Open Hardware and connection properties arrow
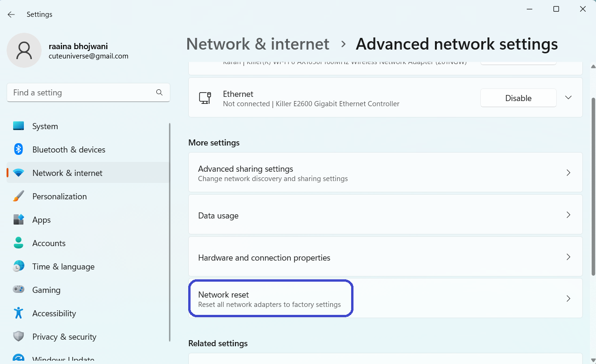 pos(568,257)
